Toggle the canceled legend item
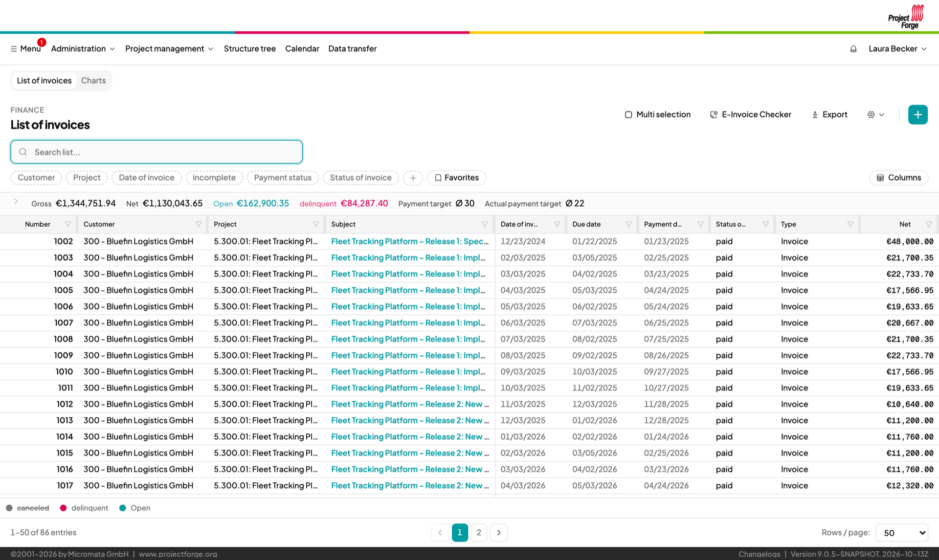The width and height of the screenshot is (939, 560). pyautogui.click(x=27, y=508)
